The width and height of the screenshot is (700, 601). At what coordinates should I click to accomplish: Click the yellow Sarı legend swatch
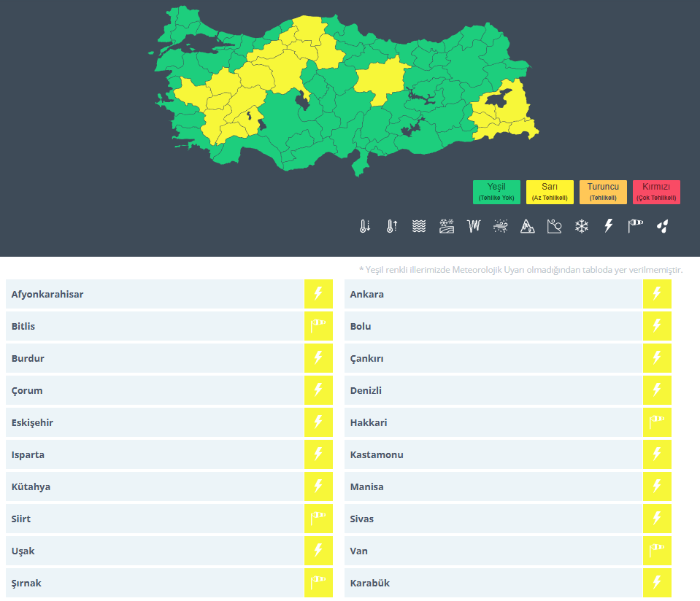(x=550, y=192)
